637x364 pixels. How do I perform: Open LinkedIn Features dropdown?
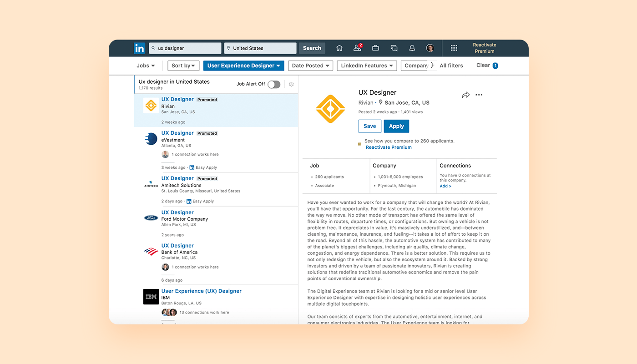tap(367, 66)
